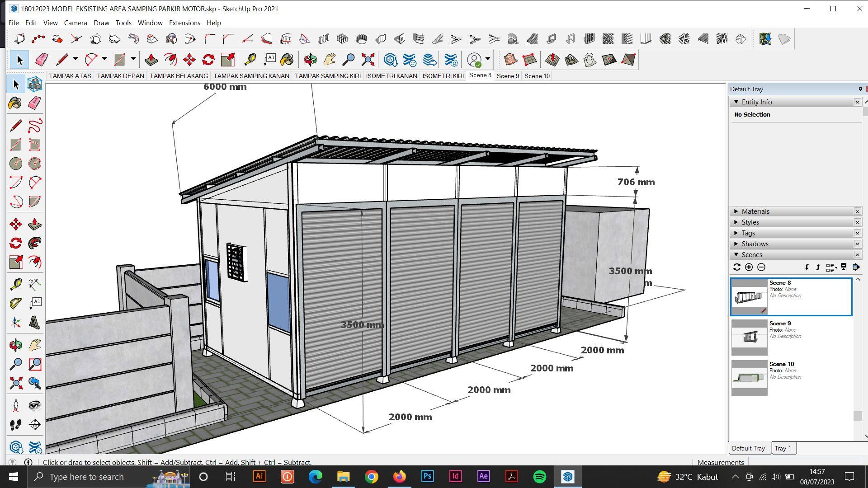Toggle auto-hide pin on Default Tray
The width and height of the screenshot is (868, 488).
(860, 89)
